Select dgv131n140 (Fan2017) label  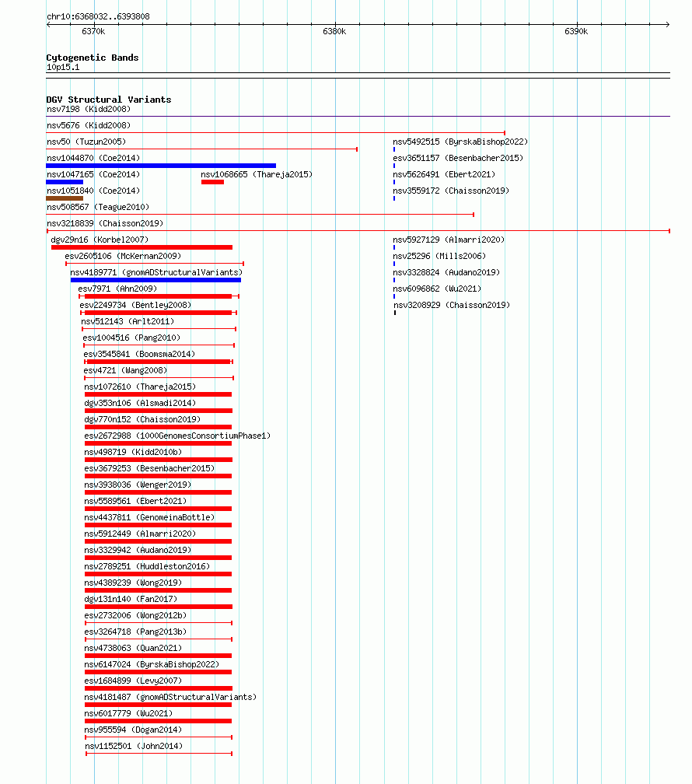(x=131, y=599)
